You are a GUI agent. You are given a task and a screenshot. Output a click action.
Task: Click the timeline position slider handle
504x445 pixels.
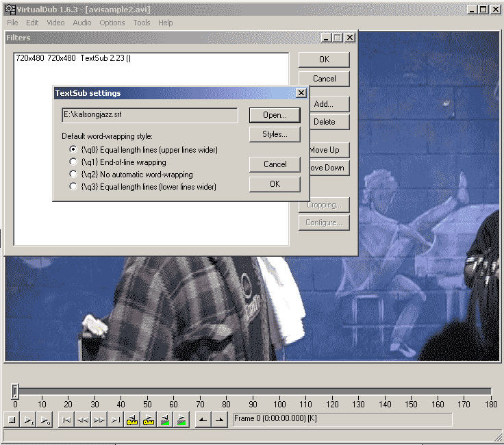15,391
